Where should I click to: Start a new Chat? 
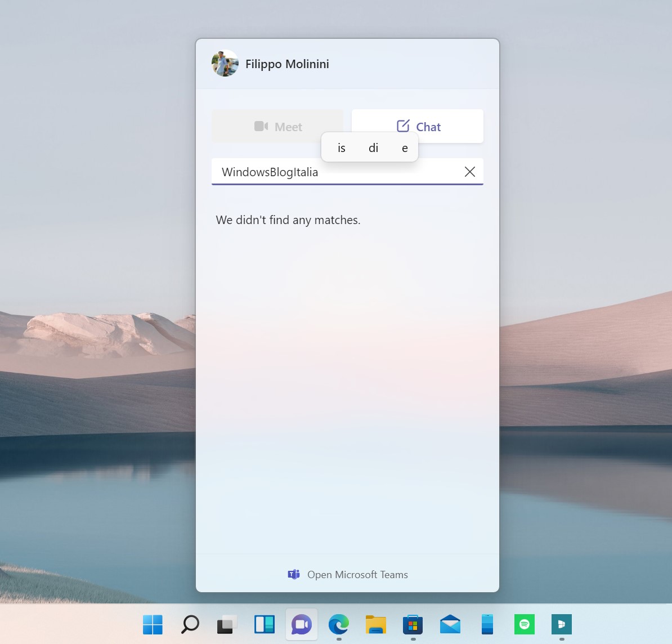418,127
